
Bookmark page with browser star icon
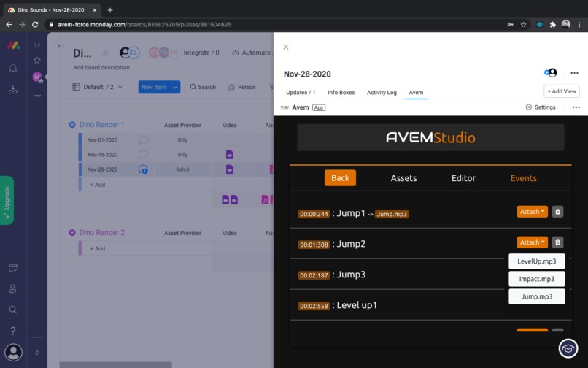click(523, 24)
